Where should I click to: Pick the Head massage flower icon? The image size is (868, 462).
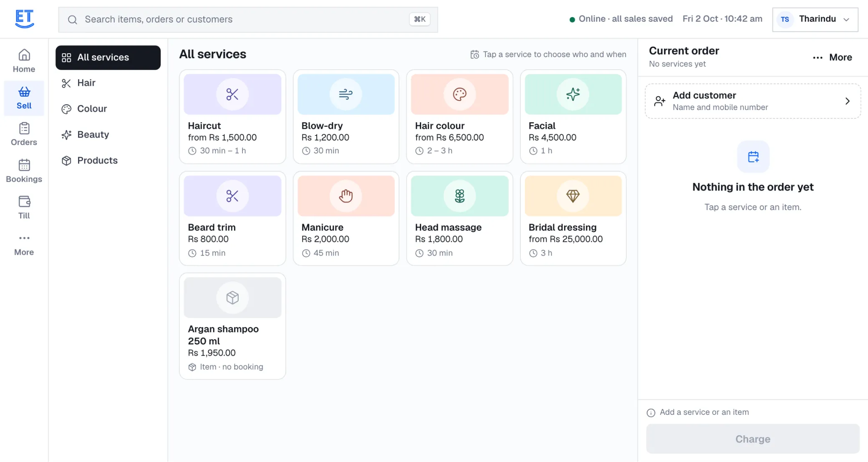459,196
